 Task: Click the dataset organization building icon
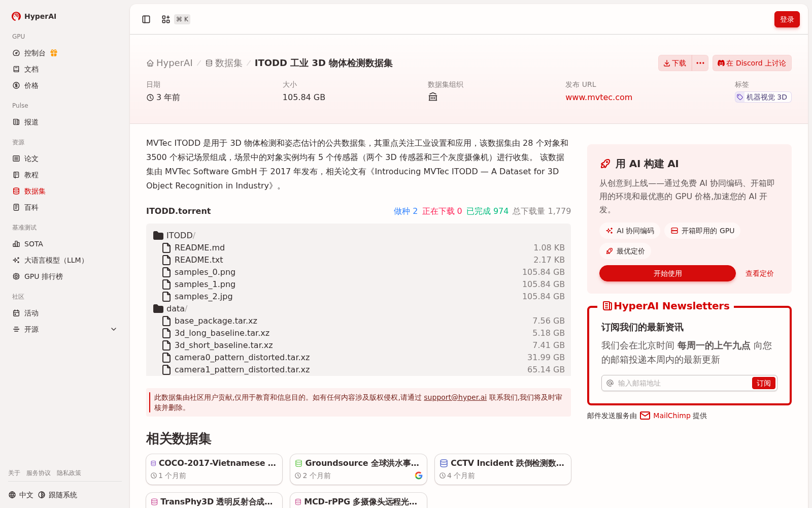(433, 97)
